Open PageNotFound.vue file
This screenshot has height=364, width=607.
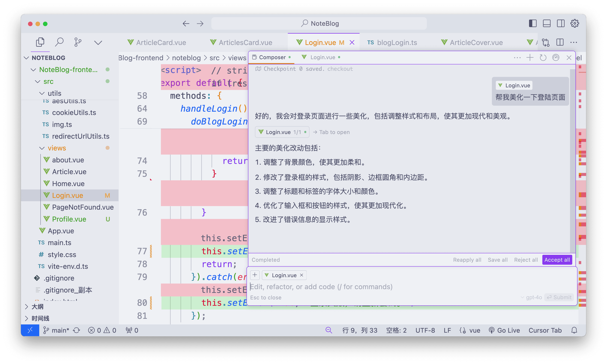coord(69,207)
